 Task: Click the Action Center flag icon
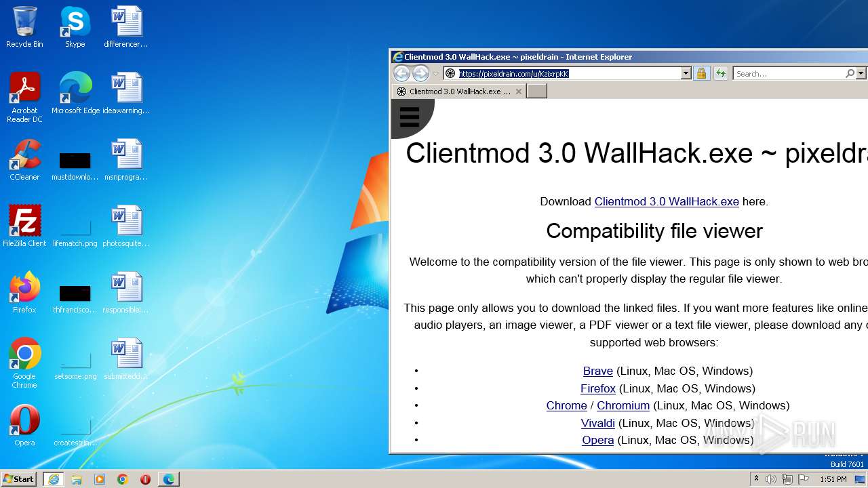(x=804, y=479)
